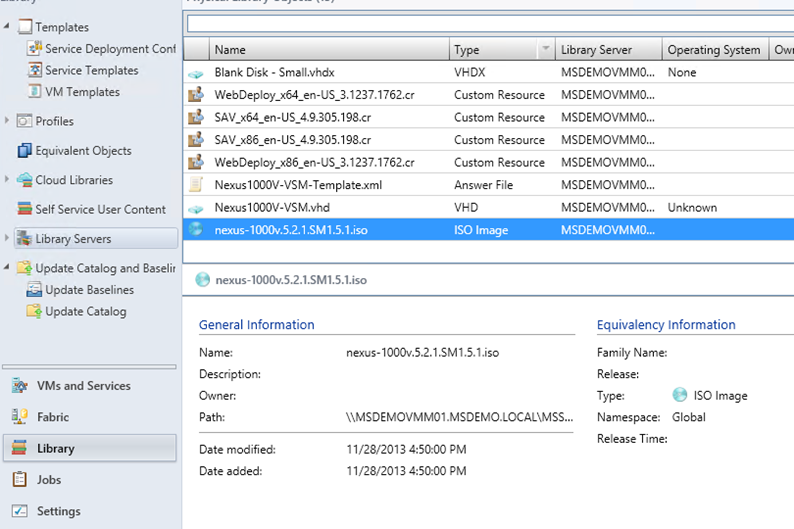This screenshot has height=529, width=794.
Task: Select Update Baselines in the tree
Action: coord(90,290)
